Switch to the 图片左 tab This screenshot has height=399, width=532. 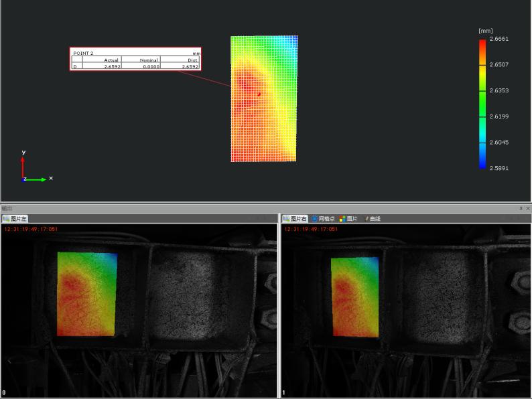tap(15, 219)
